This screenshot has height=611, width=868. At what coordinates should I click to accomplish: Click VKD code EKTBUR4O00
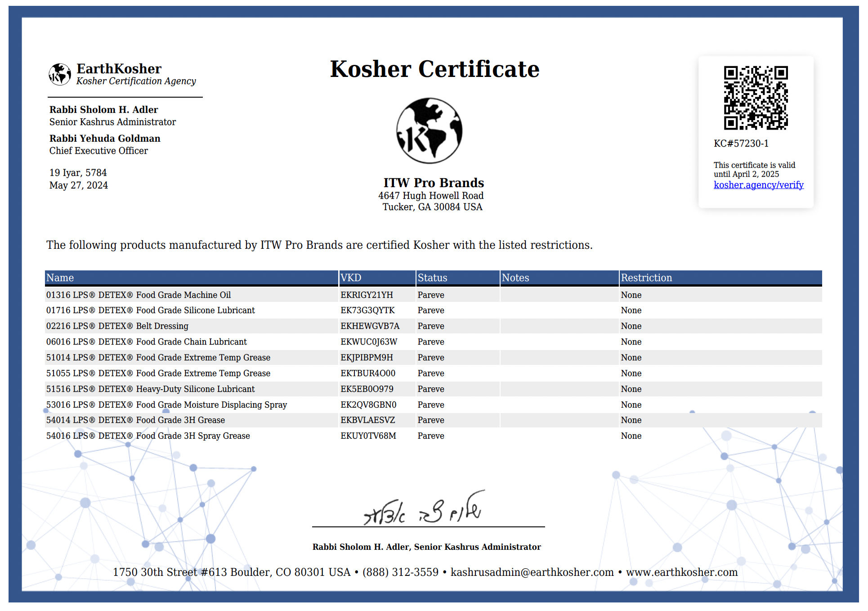pos(368,373)
